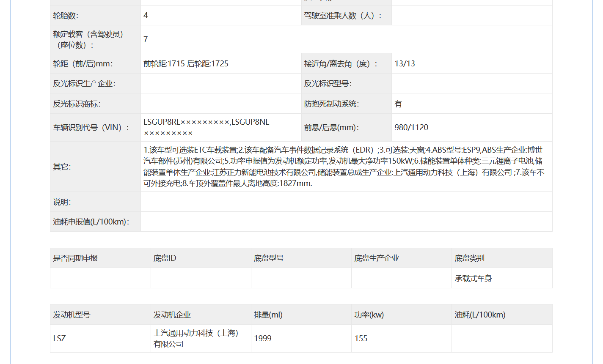Select the 承载式车身 chassis type cell
Viewport: 603px width, 364px height.
473,279
